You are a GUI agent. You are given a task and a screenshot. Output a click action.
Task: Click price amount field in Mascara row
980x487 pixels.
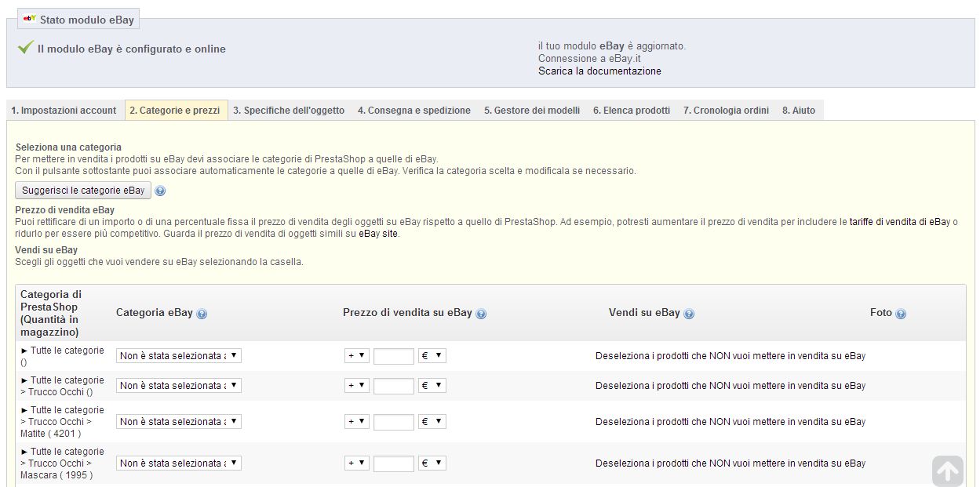394,464
